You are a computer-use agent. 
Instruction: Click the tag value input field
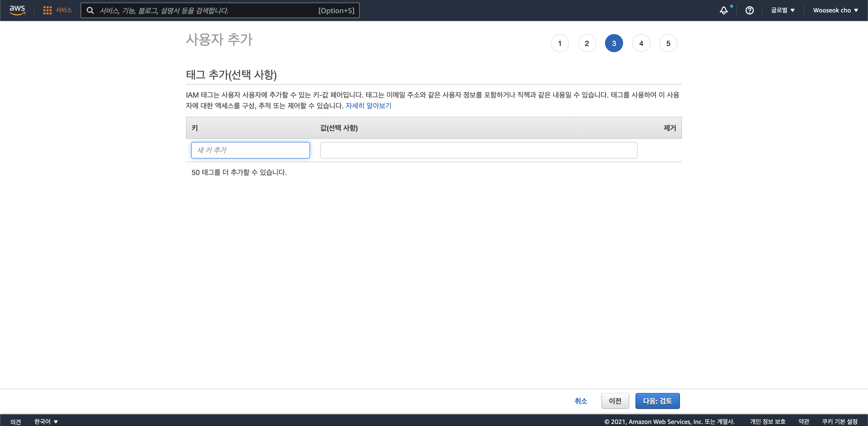478,150
